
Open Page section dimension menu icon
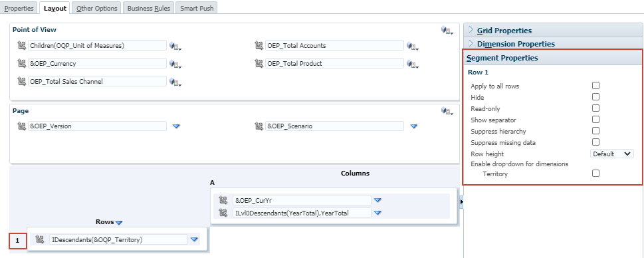447,111
